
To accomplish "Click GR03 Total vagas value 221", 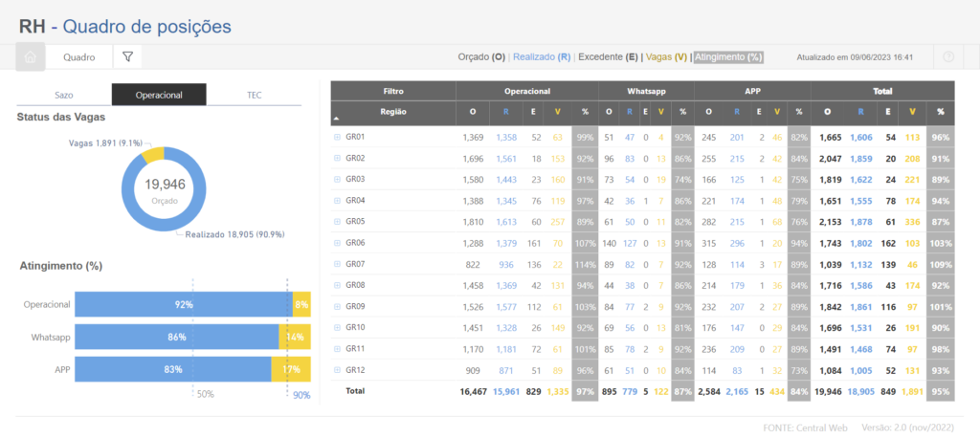I will (x=912, y=180).
